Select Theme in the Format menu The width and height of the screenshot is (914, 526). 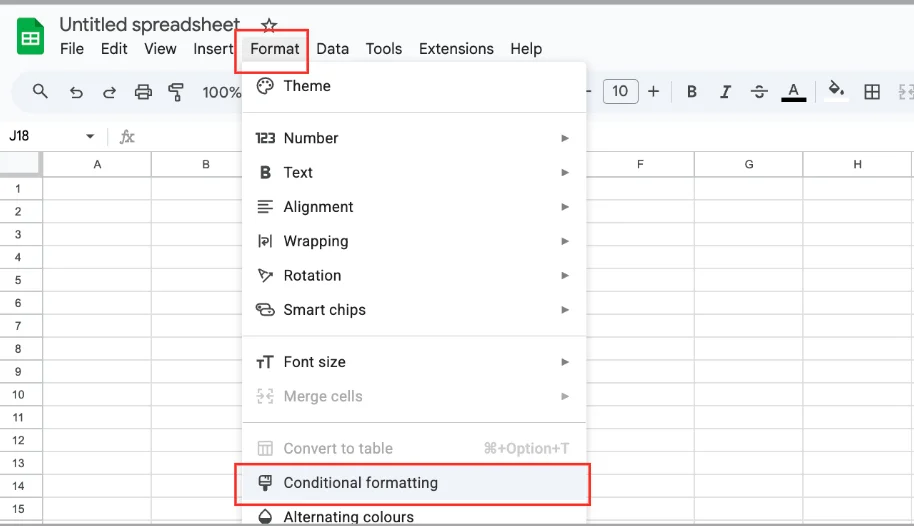414,86
